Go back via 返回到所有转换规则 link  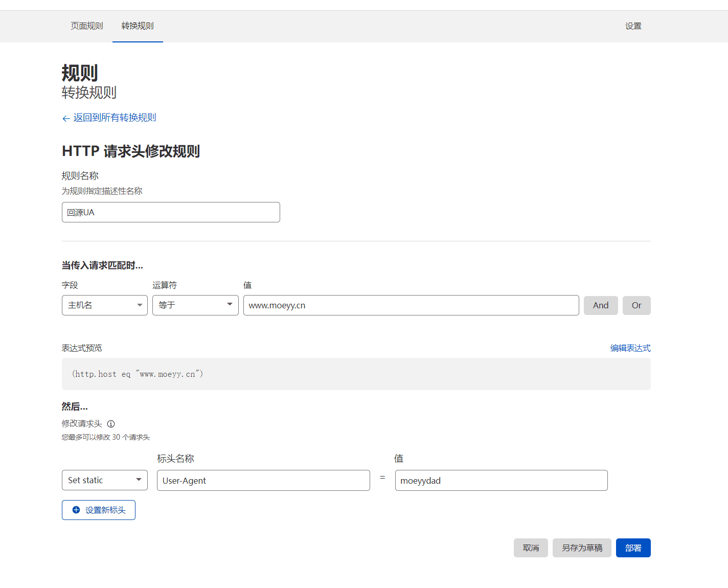coord(115,118)
